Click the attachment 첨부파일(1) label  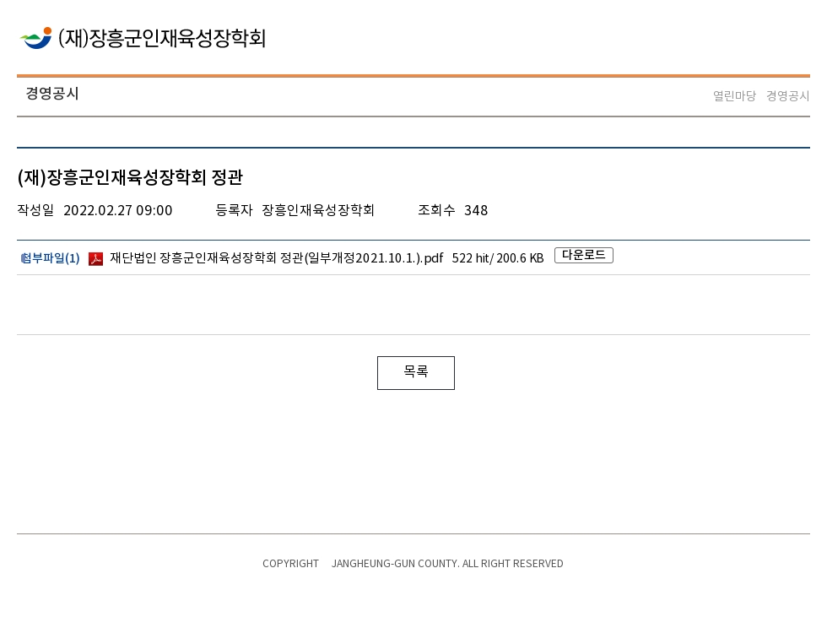(50, 258)
